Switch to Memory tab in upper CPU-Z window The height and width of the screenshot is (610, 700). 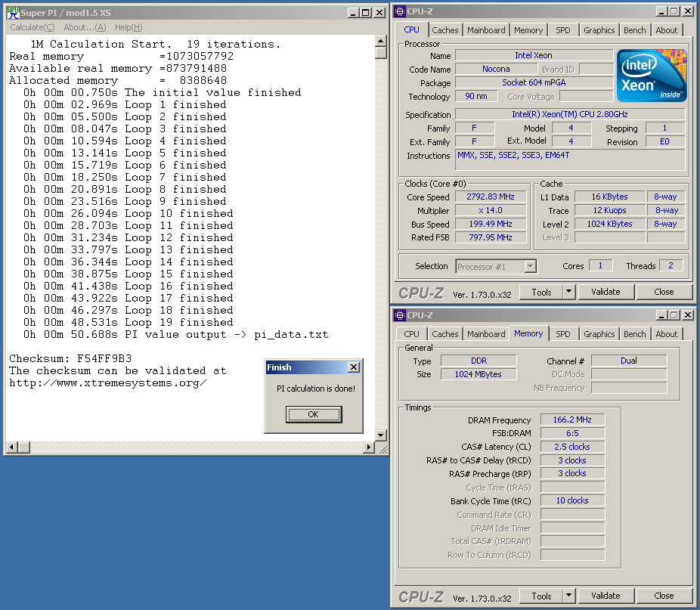[528, 30]
